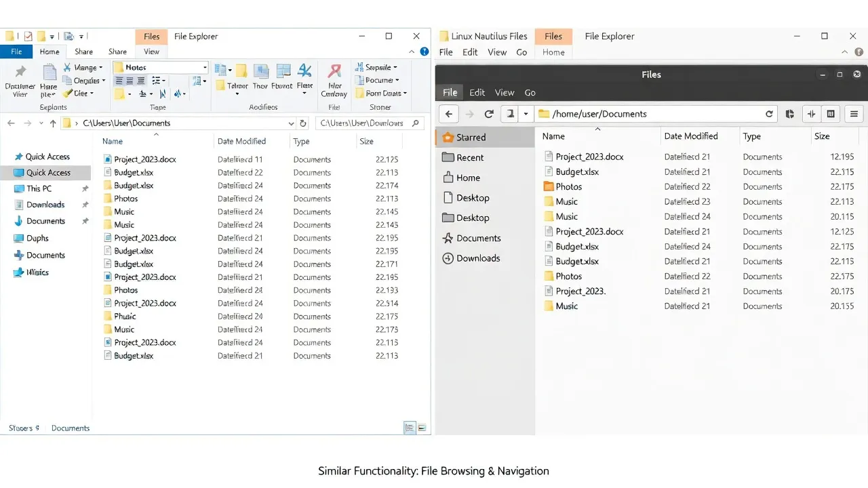Viewport: 868px width, 488px height.
Task: Click the file Project_2023. without extension in Nautilus
Action: point(580,291)
